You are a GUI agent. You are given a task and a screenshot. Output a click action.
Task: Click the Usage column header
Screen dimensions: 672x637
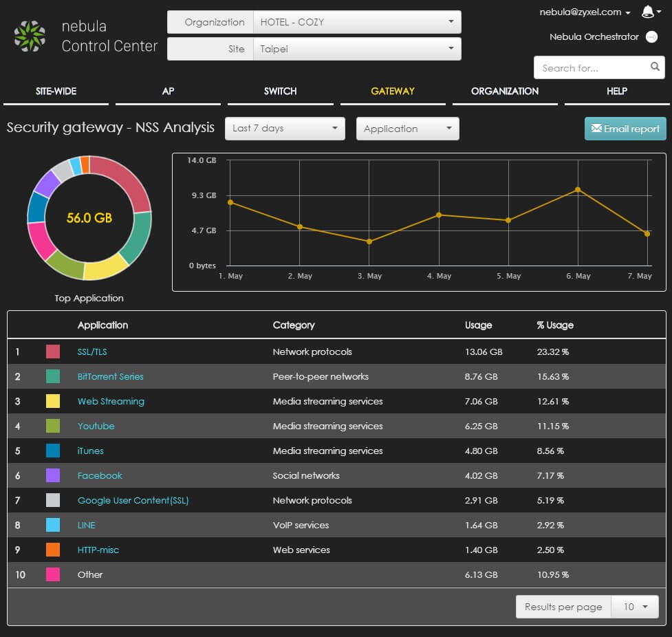pyautogui.click(x=478, y=325)
